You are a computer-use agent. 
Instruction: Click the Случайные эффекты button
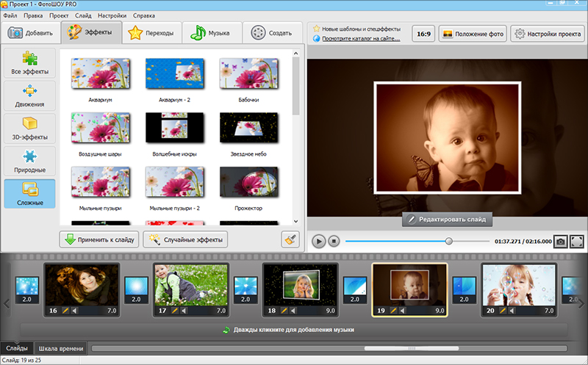185,239
